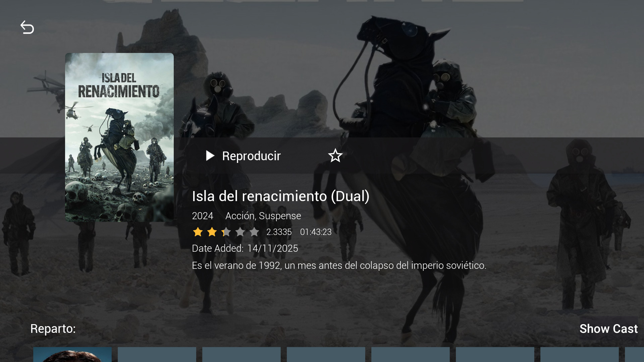Select the second cast placeholder card
Viewport: 644px width, 362px height.
(157, 355)
